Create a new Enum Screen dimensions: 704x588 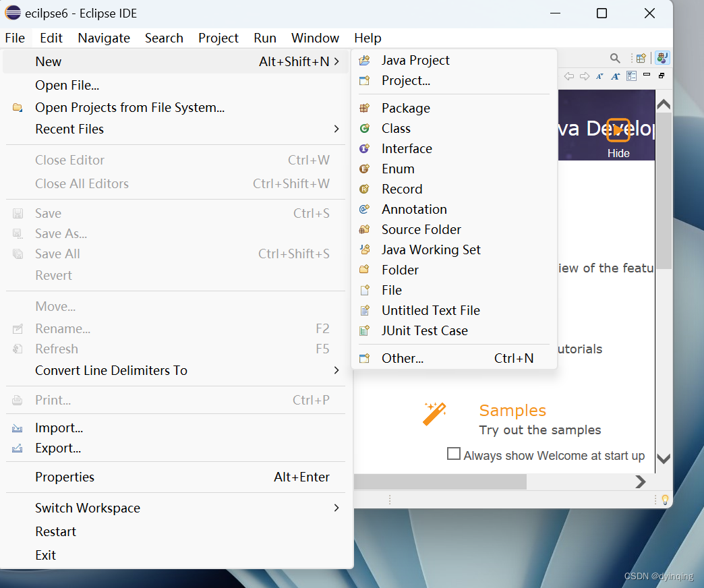[454, 169]
